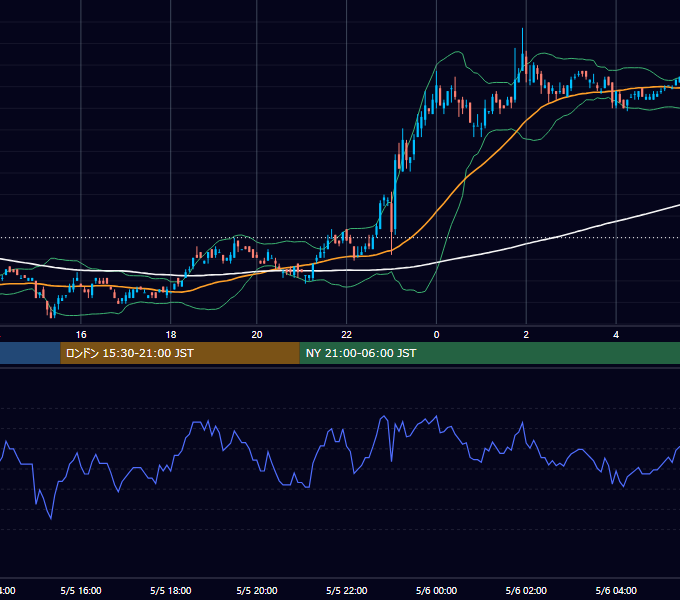Click the 5/5 18:00 time label

(170, 590)
